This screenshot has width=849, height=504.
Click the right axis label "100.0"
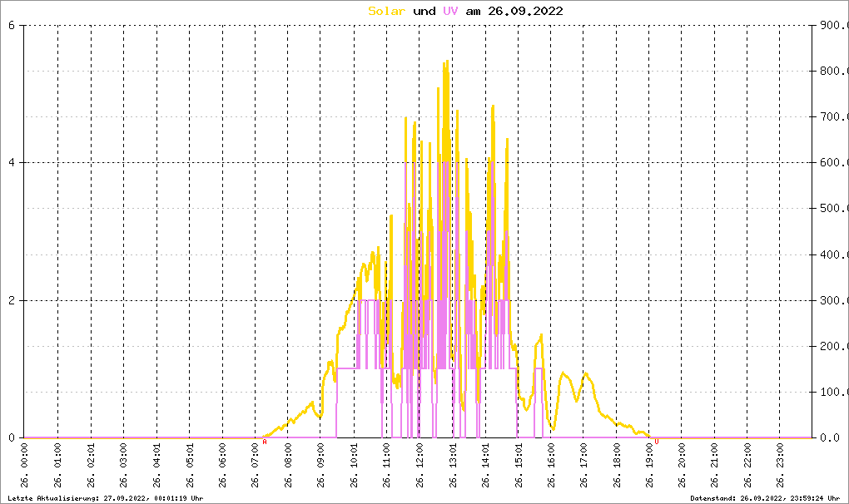[832, 392]
